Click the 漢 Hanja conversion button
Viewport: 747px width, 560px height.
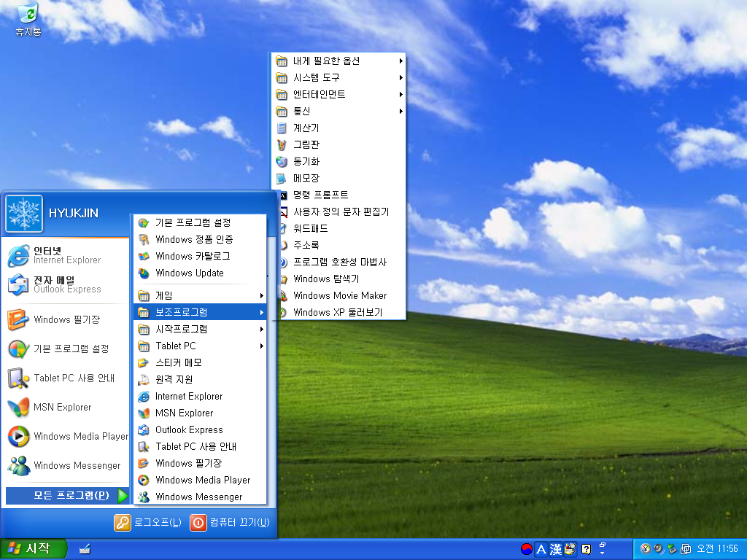click(x=555, y=549)
